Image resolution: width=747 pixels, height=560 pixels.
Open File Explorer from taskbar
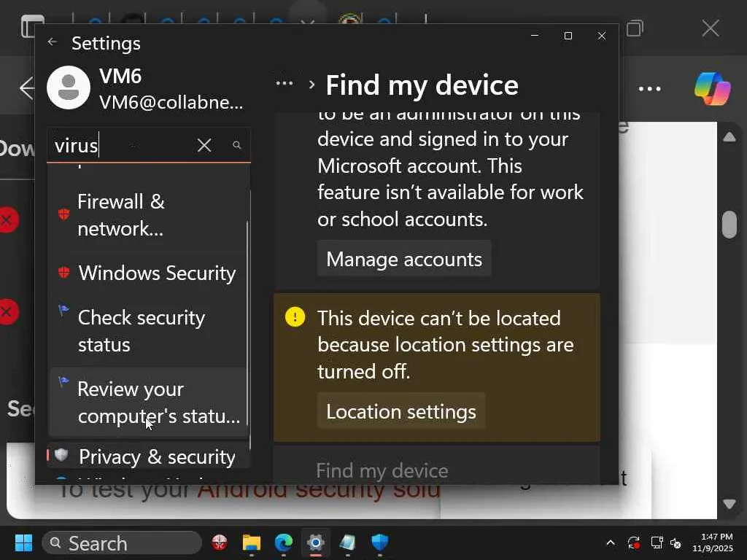pyautogui.click(x=252, y=542)
